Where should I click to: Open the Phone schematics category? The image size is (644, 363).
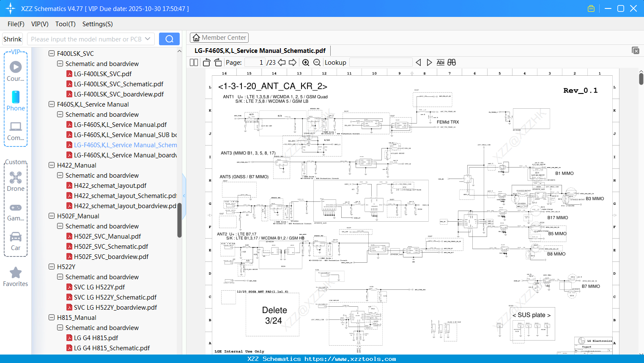coord(15,100)
